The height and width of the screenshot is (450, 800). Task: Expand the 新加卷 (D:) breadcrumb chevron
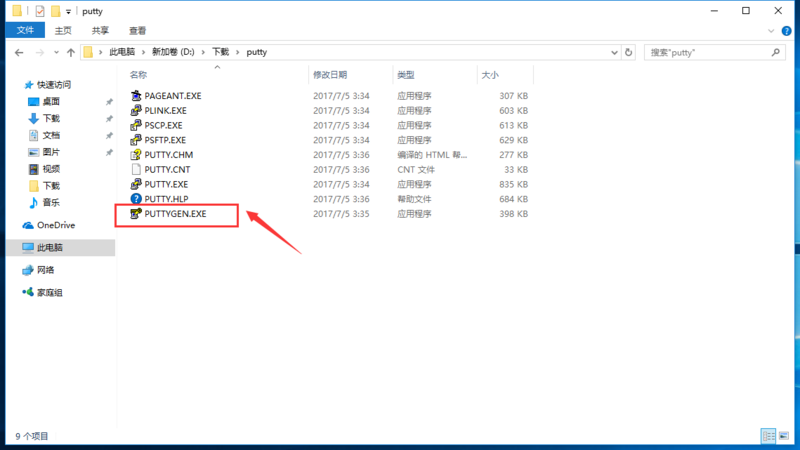click(x=203, y=52)
